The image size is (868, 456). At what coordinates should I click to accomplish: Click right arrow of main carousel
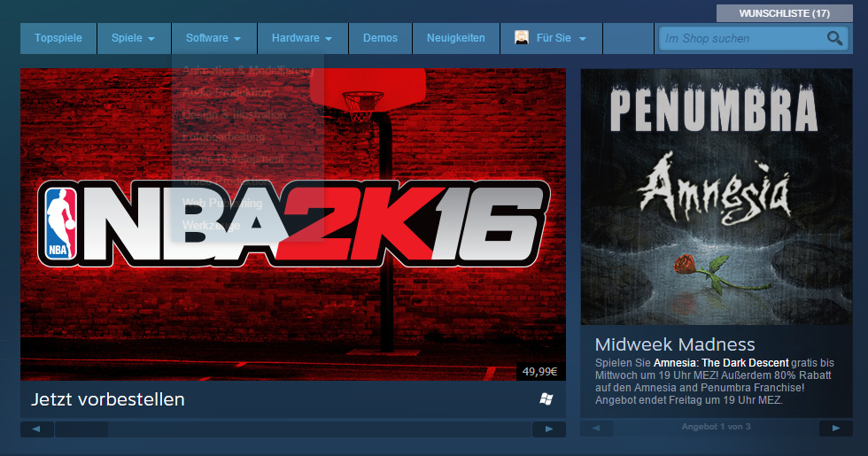tap(548, 429)
